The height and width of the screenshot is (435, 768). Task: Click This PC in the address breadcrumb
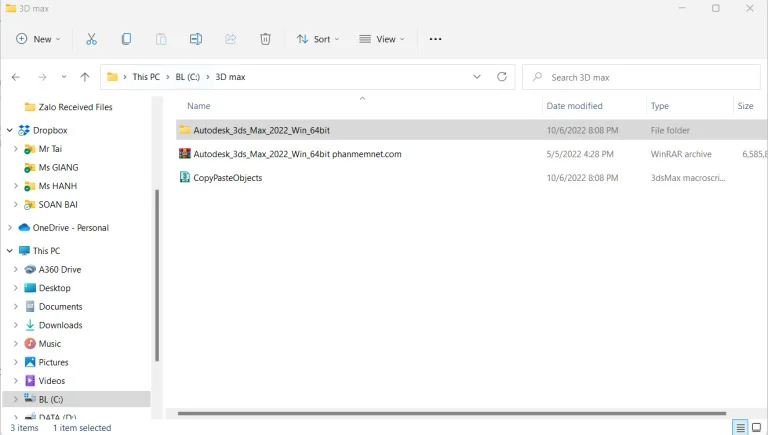click(x=146, y=77)
